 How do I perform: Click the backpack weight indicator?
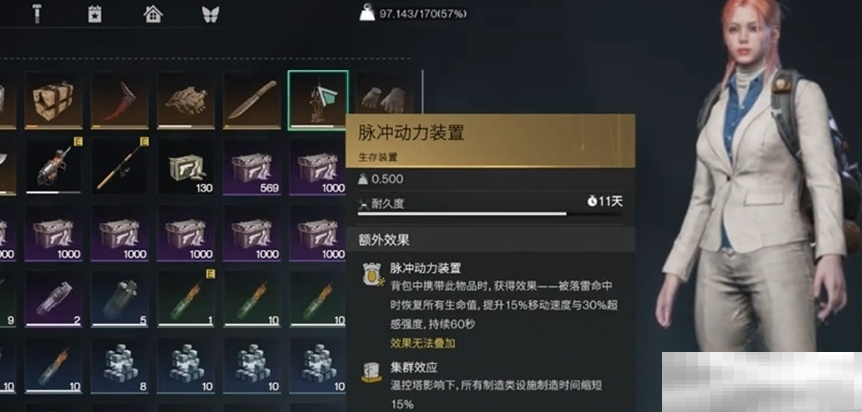click(x=413, y=13)
